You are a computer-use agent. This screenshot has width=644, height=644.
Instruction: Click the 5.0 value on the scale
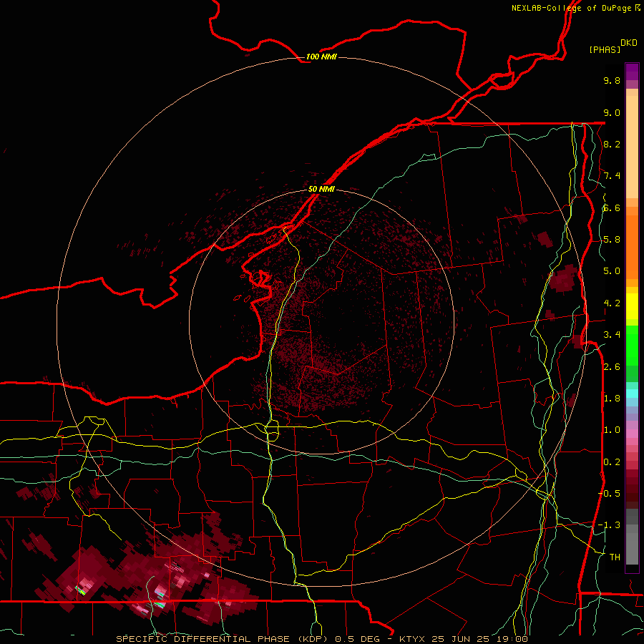[612, 271]
